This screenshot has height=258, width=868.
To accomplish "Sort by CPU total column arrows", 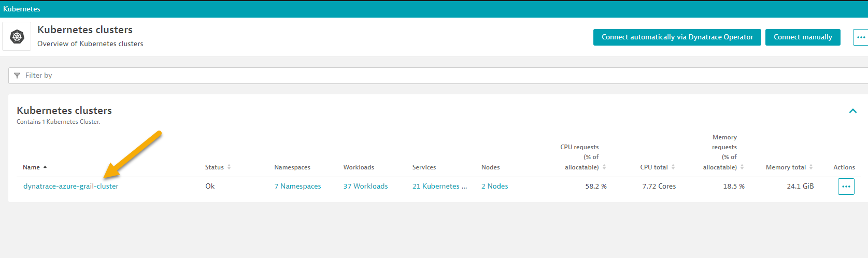I will point(673,167).
